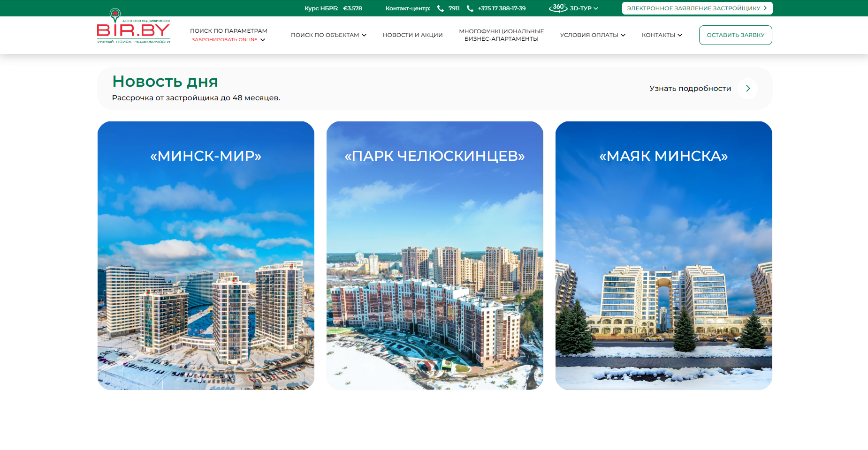The image size is (868, 450).
Task: Click the round arrow next to Узнать подробности
Action: [747, 89]
